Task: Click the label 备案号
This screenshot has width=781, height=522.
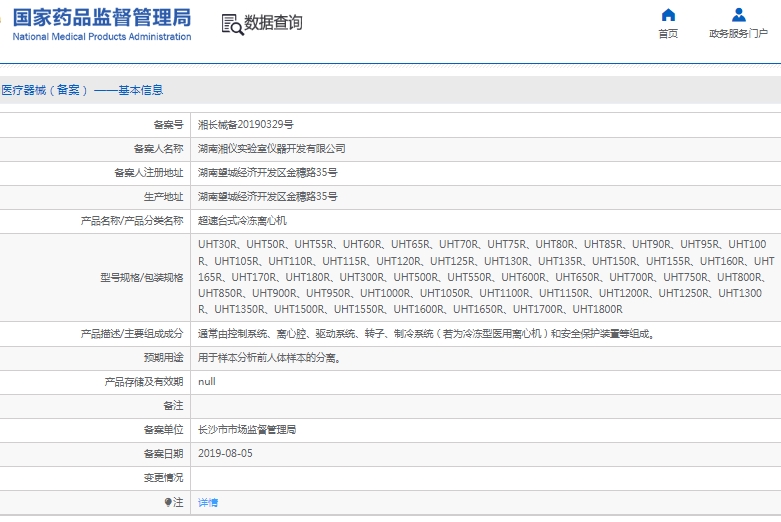Action: [168, 125]
